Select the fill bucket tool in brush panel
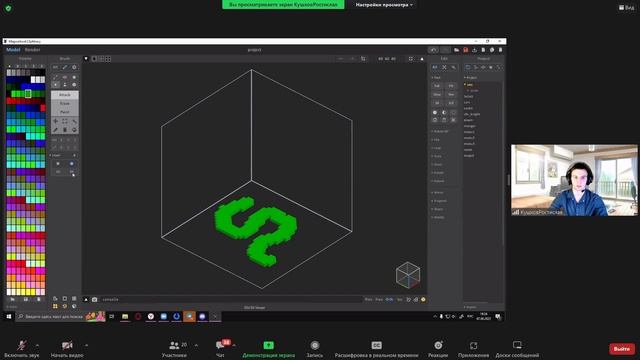640x360 pixels. point(74,130)
